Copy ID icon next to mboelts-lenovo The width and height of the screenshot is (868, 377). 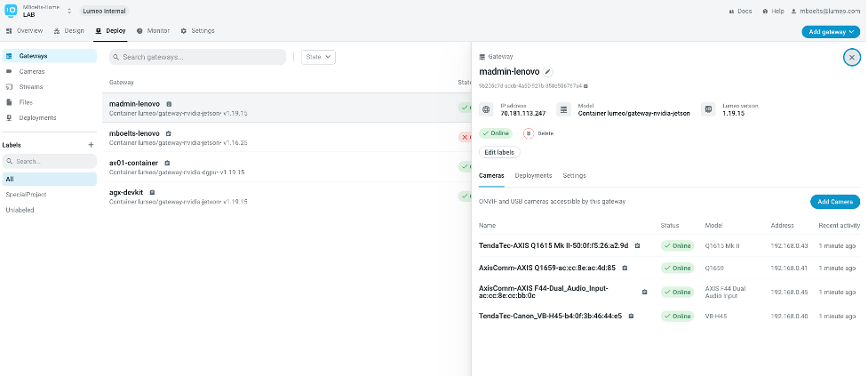168,133
